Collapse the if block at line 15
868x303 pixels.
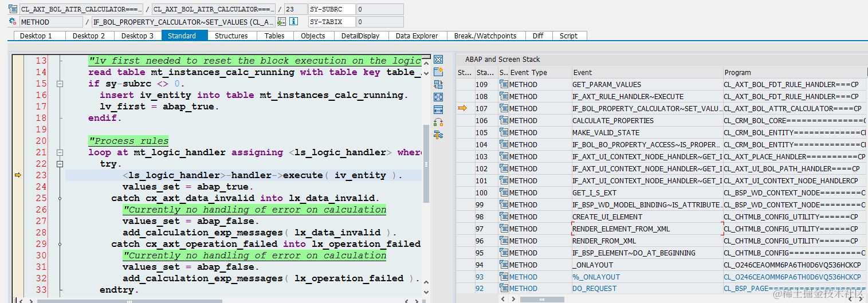60,84
